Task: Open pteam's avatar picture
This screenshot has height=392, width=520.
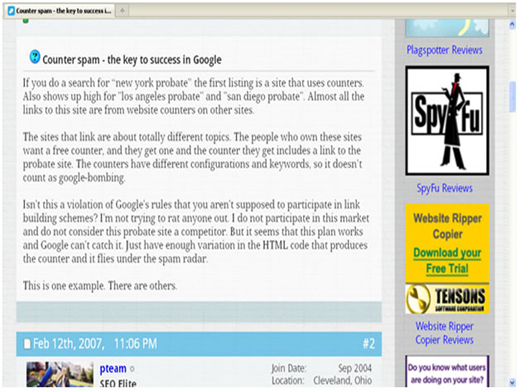Action: 60,374
